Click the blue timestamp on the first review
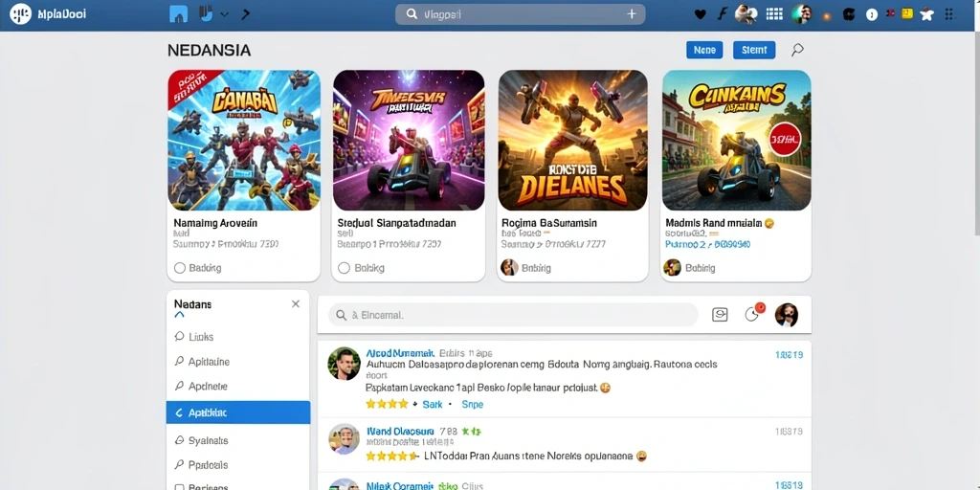Screen dimensions: 980x490 (789, 355)
